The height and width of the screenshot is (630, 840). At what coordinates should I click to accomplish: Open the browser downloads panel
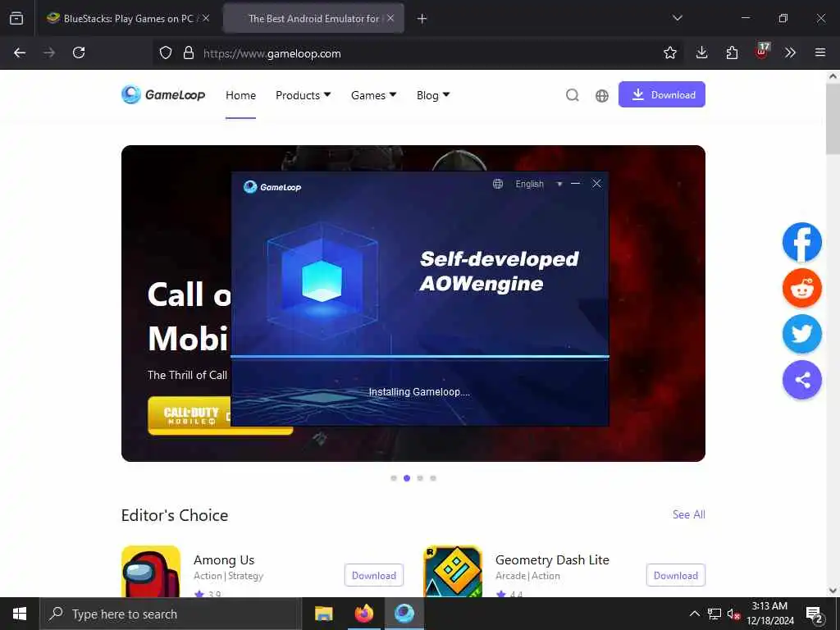click(x=702, y=52)
